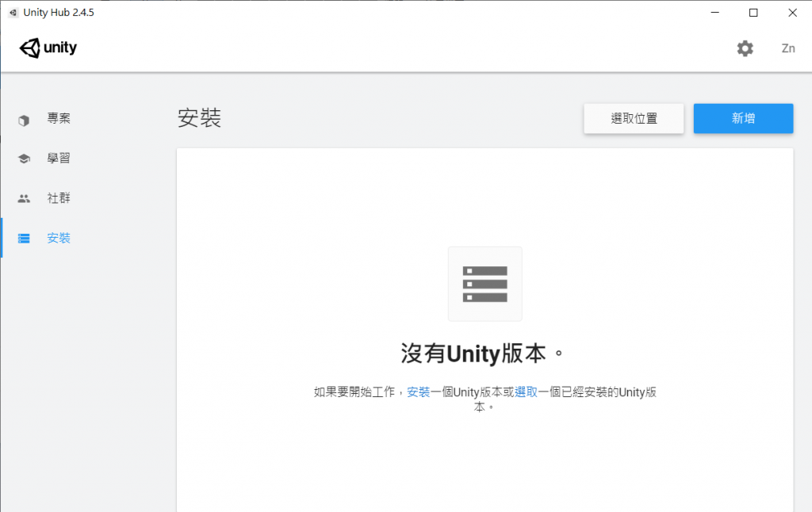The height and width of the screenshot is (512, 812).
Task: Click the blue 新增 button
Action: [x=743, y=119]
